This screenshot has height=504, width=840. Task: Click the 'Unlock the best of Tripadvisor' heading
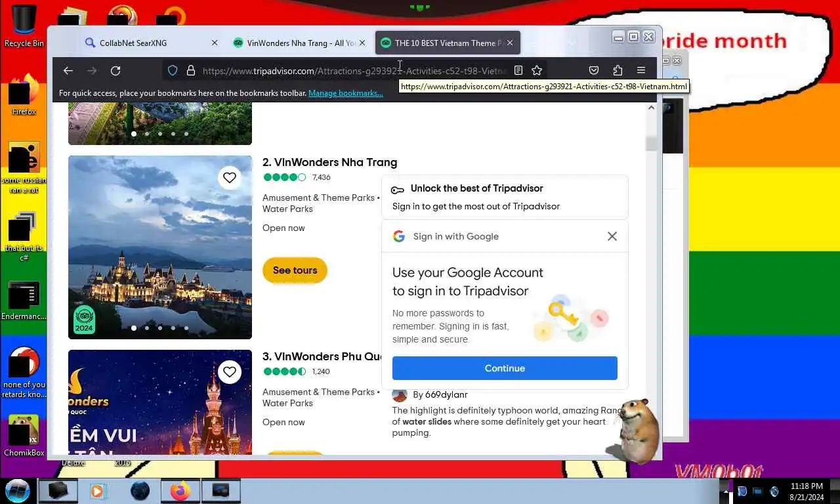[476, 188]
